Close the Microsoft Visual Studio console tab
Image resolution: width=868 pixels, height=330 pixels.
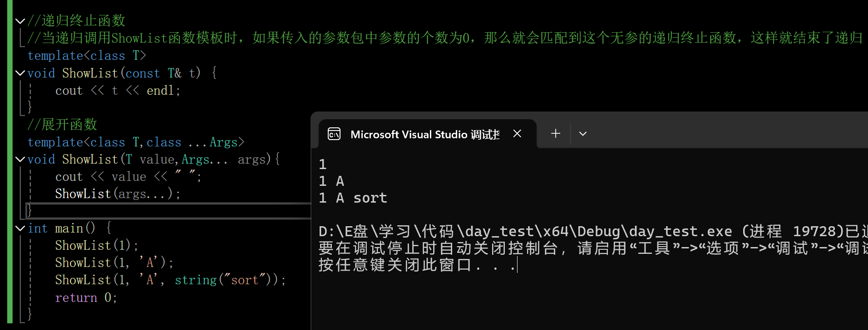517,134
